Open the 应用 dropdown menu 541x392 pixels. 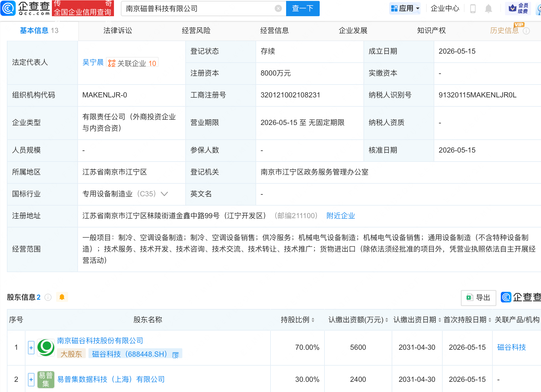(x=405, y=8)
